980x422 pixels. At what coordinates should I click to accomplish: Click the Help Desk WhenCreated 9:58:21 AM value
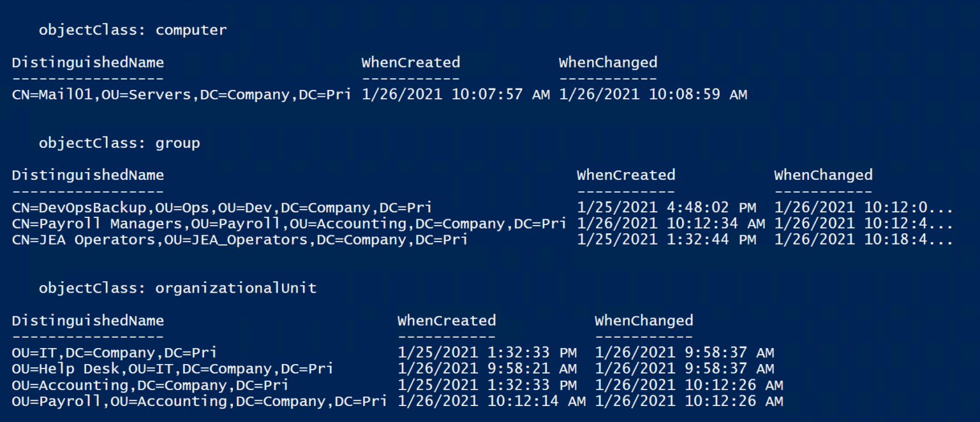click(487, 368)
